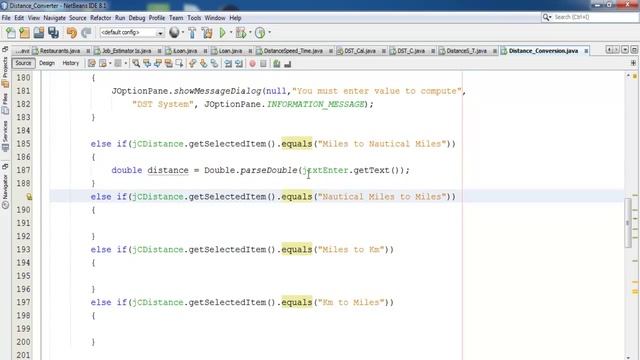Screen dimensions: 640x360
Task: Open the File menu
Action: coord(6,18)
